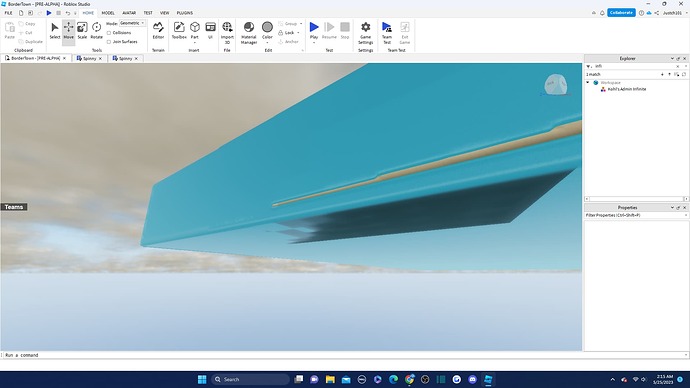Viewport: 690px width, 388px height.
Task: Click the taskbar Search box
Action: pos(250,379)
